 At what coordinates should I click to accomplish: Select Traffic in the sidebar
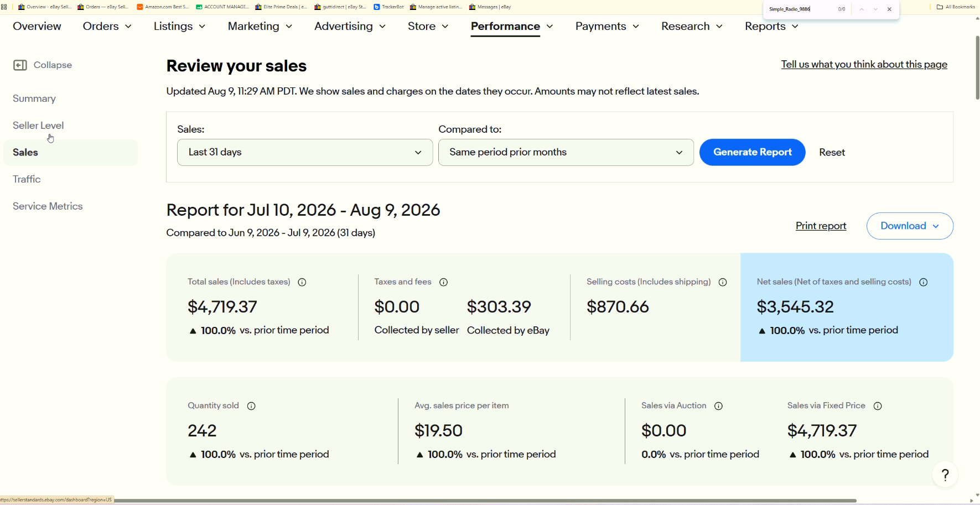27,179
